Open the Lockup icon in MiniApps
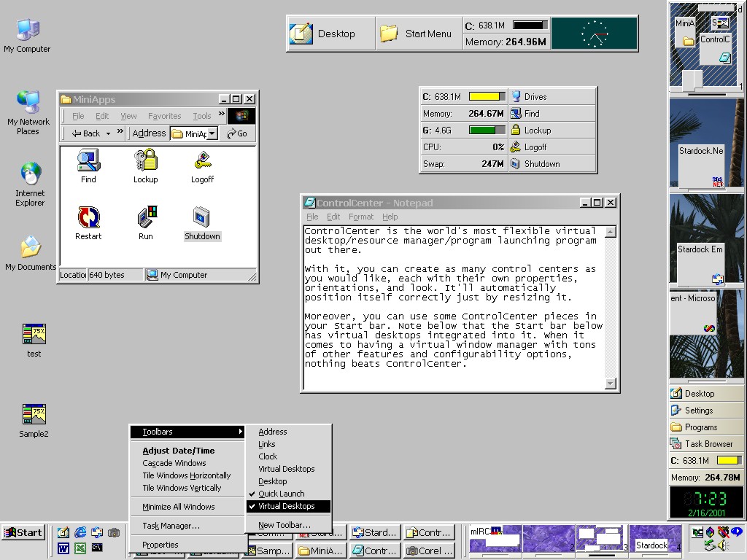The image size is (747, 560). click(145, 166)
